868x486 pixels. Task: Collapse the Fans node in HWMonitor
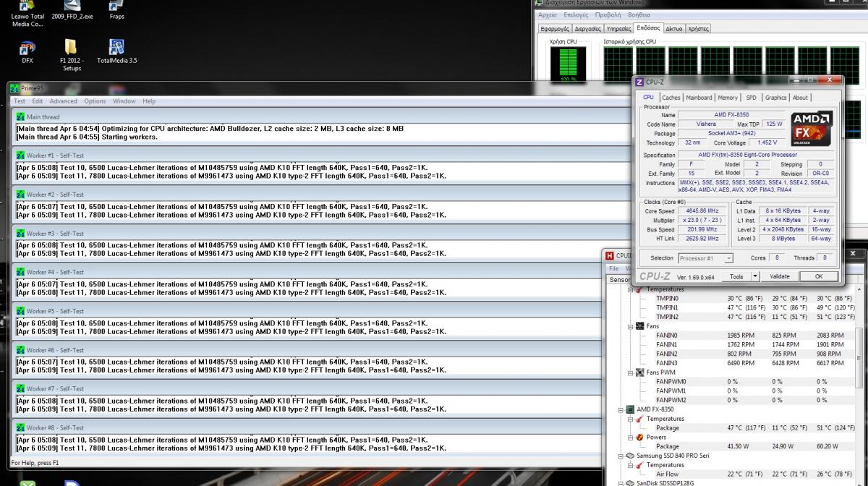pyautogui.click(x=630, y=326)
